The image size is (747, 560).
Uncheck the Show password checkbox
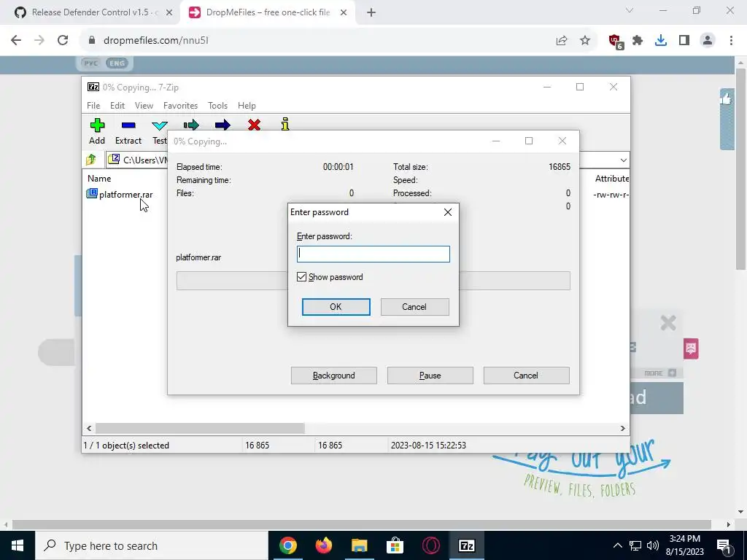pos(301,276)
